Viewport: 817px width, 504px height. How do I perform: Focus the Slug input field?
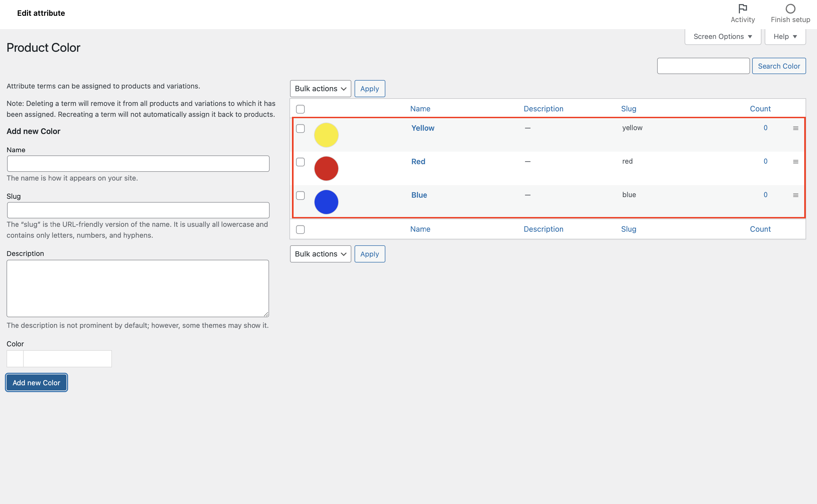pyautogui.click(x=138, y=210)
